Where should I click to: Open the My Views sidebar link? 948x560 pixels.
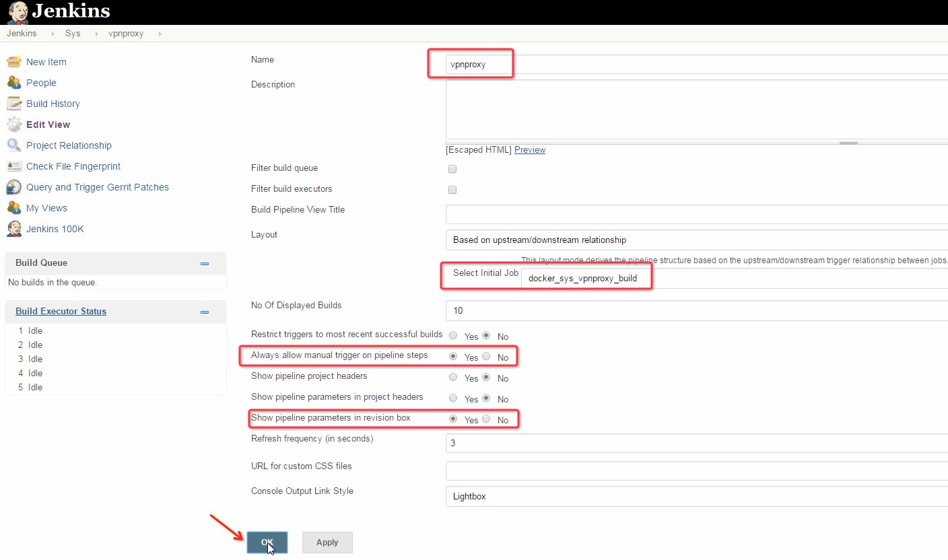click(46, 208)
